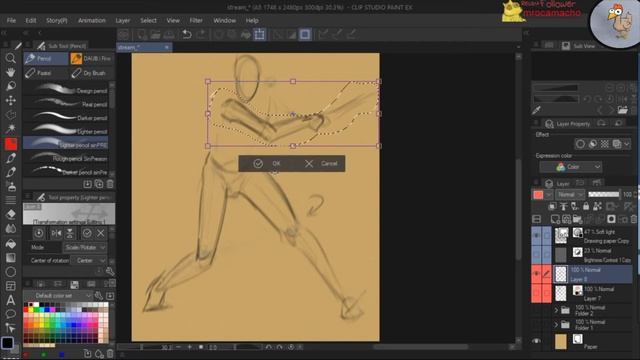Select the Move layer cross-arrow tool
Screen dimensions: 640x360
pos(11,100)
